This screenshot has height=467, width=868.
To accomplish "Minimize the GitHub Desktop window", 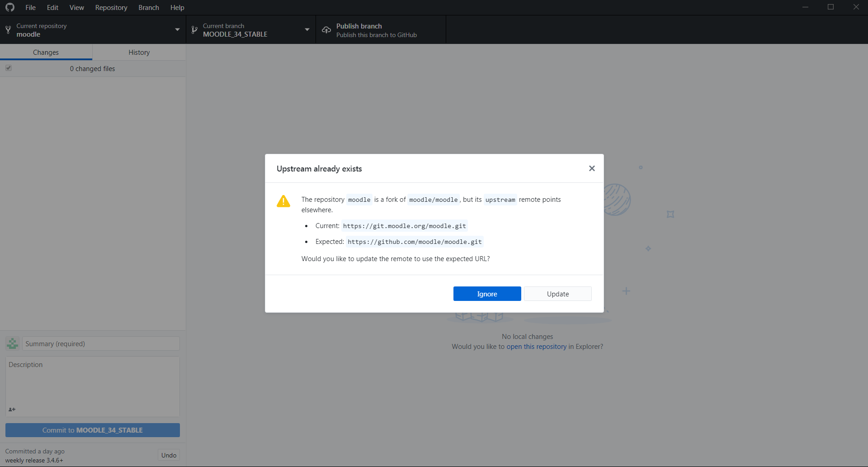I will tap(805, 7).
